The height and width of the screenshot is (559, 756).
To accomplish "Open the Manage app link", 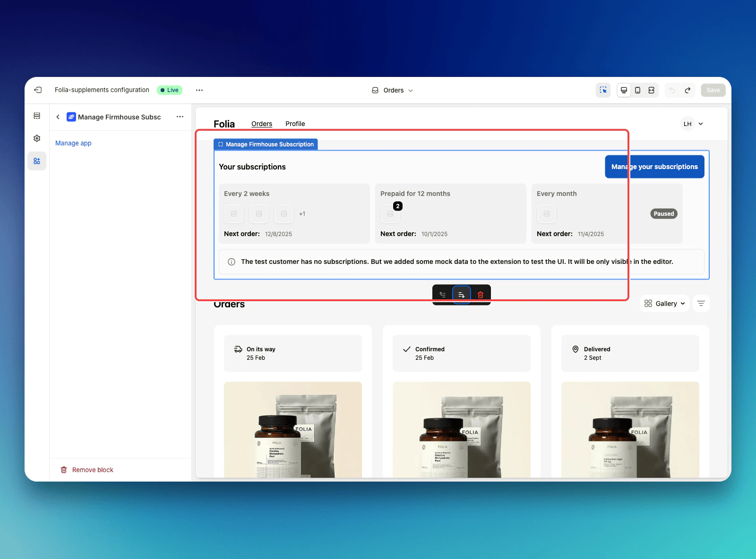I will tap(73, 143).
